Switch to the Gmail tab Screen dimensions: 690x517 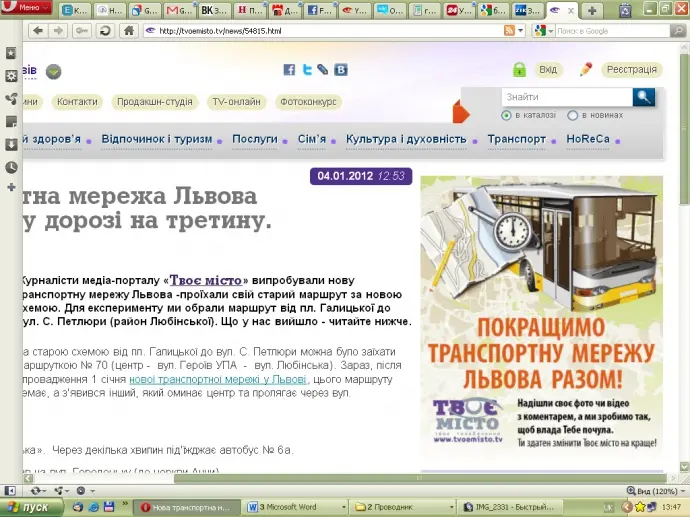[x=179, y=10]
